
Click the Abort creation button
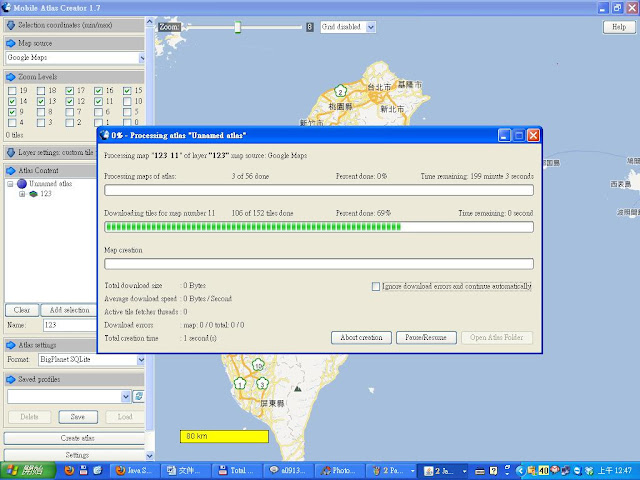(361, 338)
